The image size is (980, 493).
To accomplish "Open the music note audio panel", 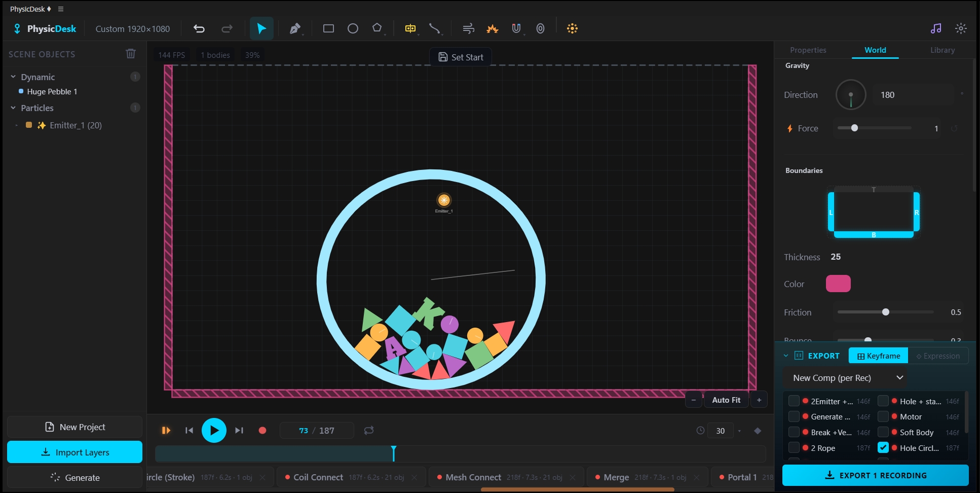I will (936, 28).
